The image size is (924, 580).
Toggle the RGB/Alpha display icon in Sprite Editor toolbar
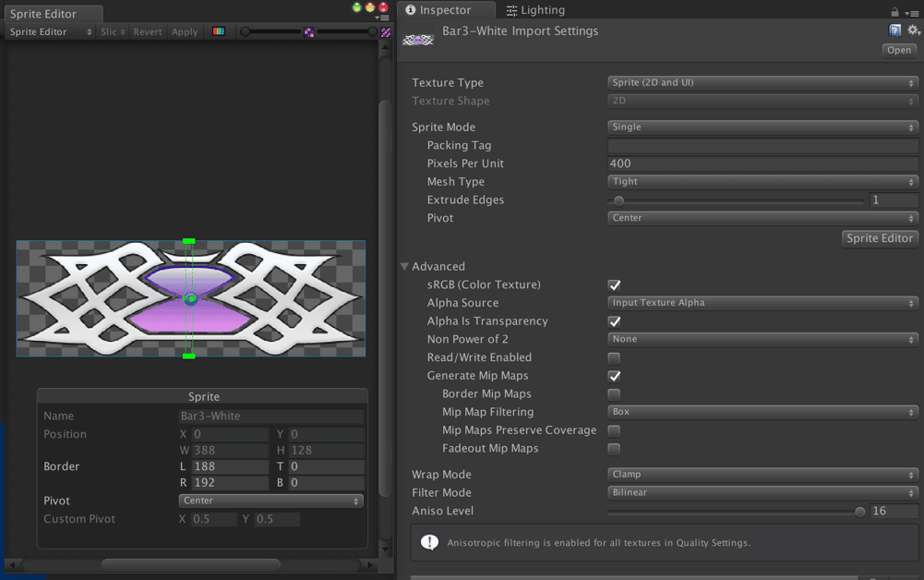(219, 30)
